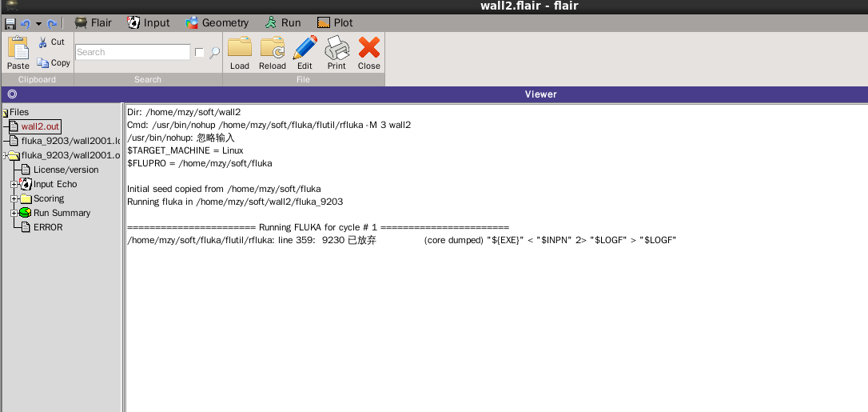Click the 'Running FLUKA for cycle # 1' line
Viewport: 868px width, 412px height.
tap(318, 227)
